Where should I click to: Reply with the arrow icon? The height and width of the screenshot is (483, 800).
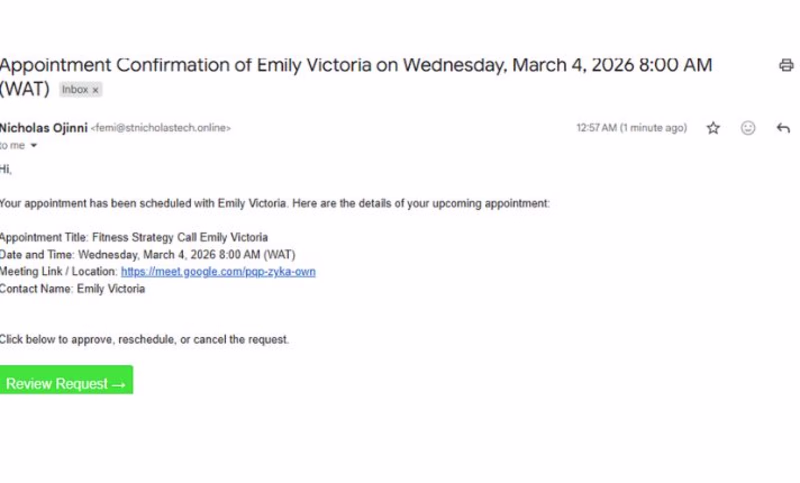[783, 128]
